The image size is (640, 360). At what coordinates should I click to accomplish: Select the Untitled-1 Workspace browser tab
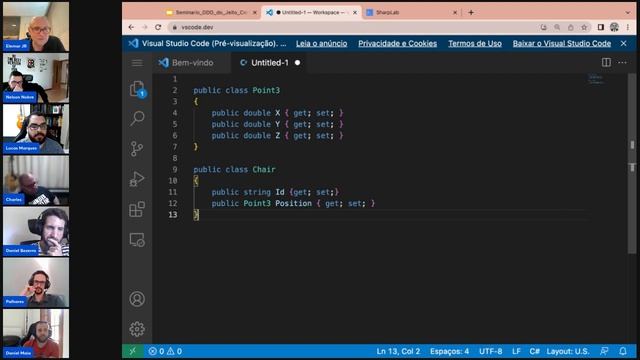311,12
